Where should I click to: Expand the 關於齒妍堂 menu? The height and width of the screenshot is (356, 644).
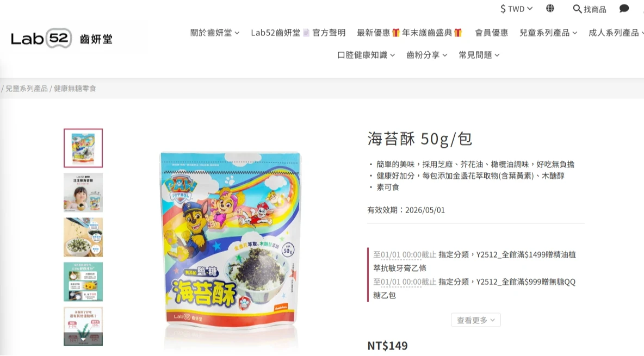(215, 33)
